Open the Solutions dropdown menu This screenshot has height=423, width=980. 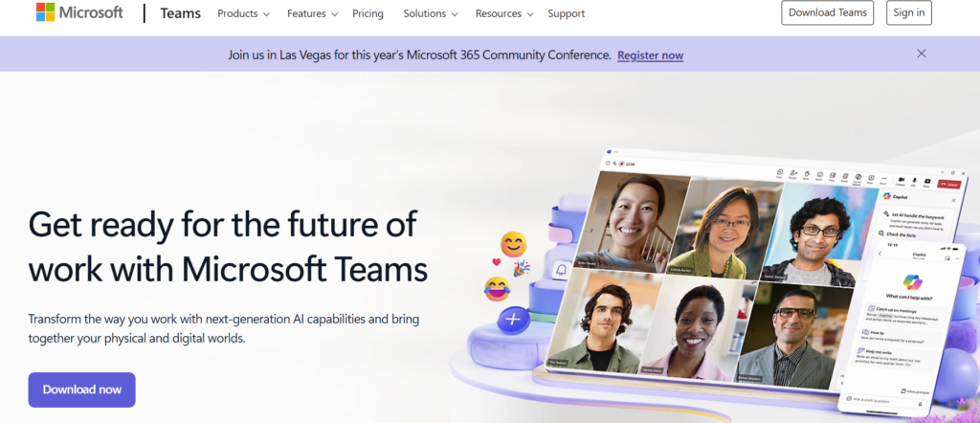click(431, 13)
